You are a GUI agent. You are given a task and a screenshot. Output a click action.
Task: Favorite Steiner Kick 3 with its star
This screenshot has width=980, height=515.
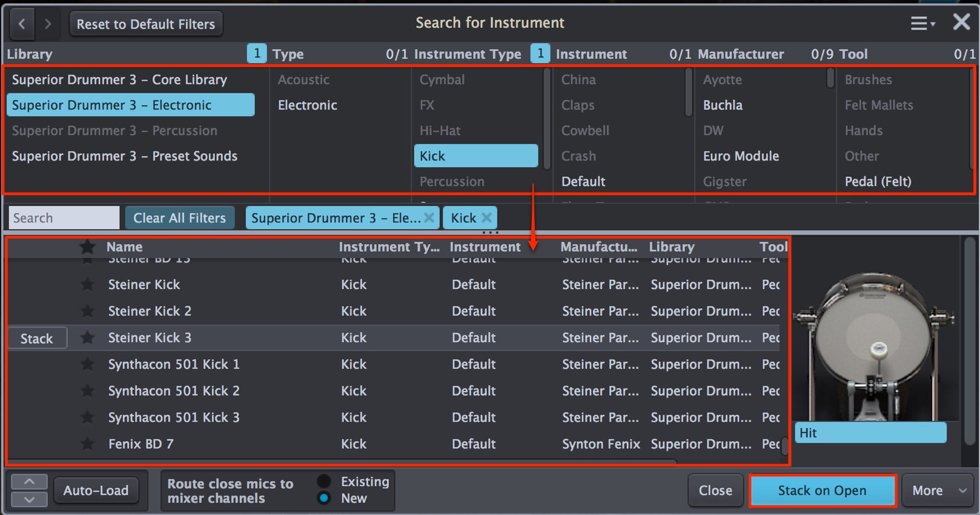click(x=88, y=337)
